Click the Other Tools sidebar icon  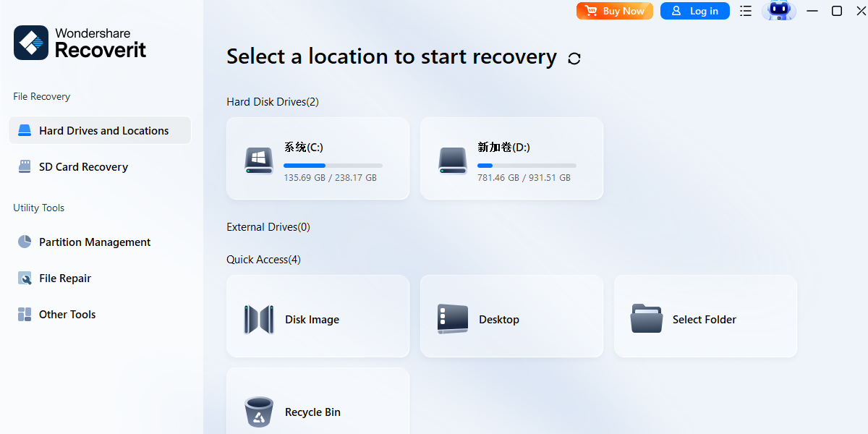pos(24,314)
